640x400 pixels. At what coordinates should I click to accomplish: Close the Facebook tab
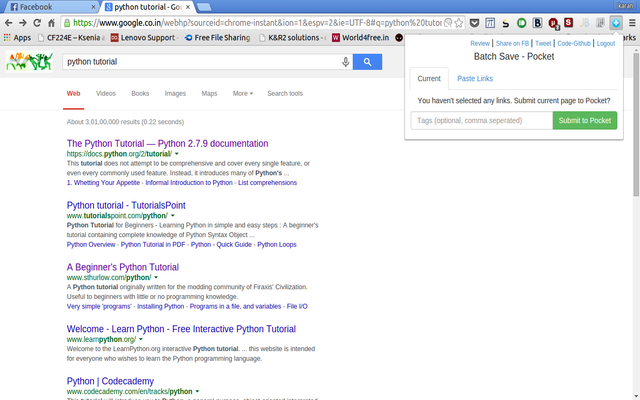pos(93,7)
